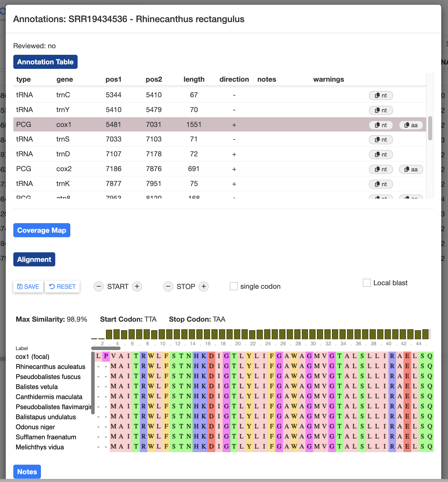
Task: Click the Start Codon TTA value
Action: [x=150, y=319]
